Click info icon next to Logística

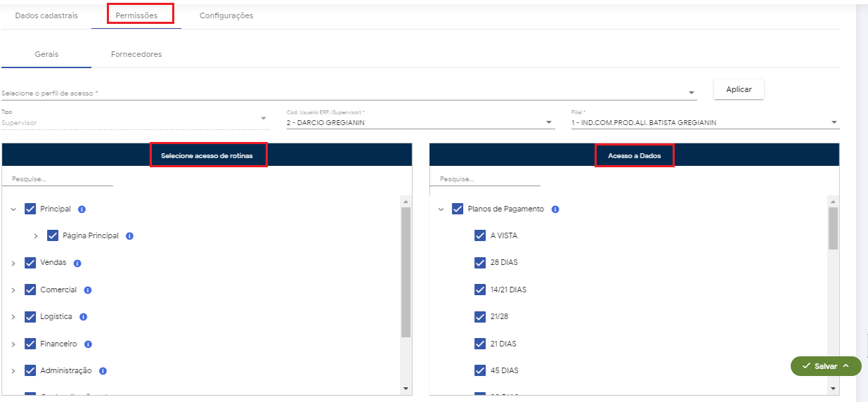pyautogui.click(x=83, y=317)
